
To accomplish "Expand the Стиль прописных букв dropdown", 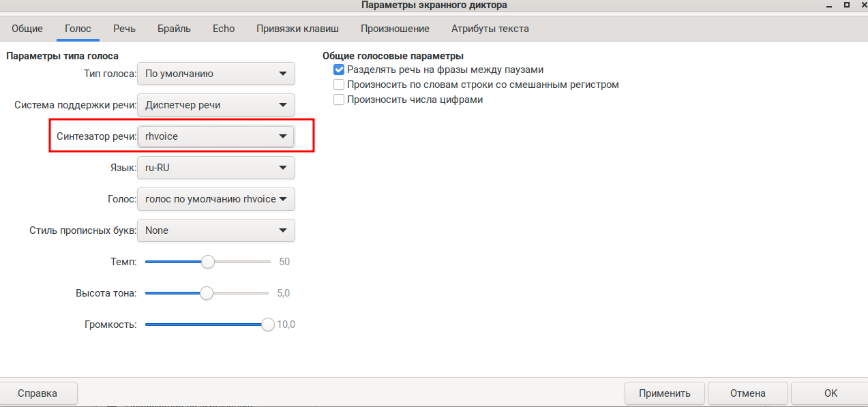I will coord(216,230).
